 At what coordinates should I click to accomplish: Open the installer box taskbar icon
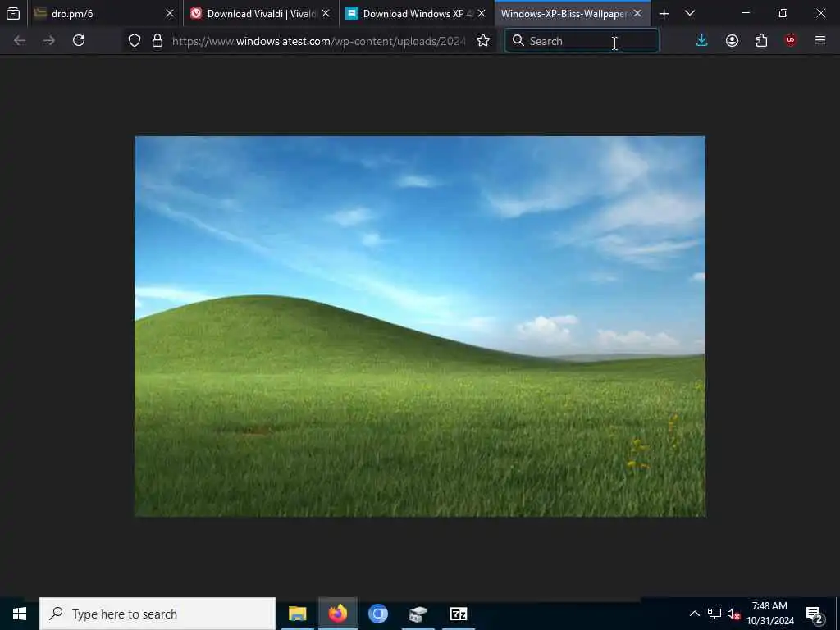(418, 614)
